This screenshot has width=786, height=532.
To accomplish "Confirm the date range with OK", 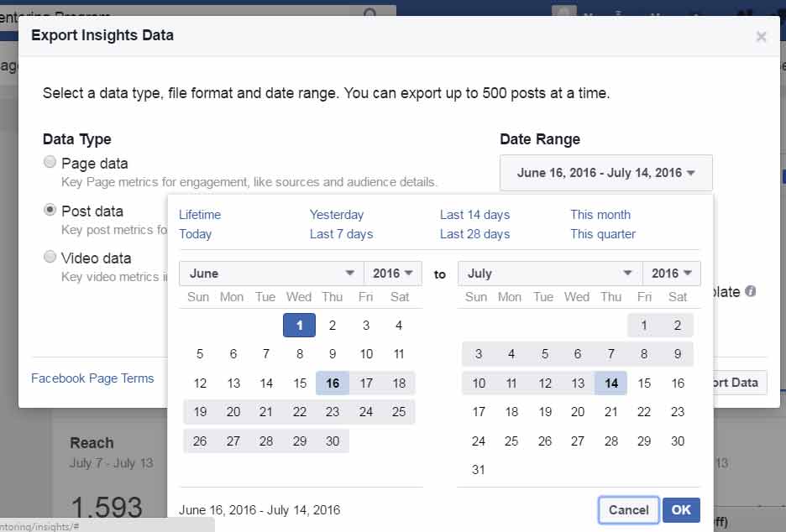I will pos(681,509).
